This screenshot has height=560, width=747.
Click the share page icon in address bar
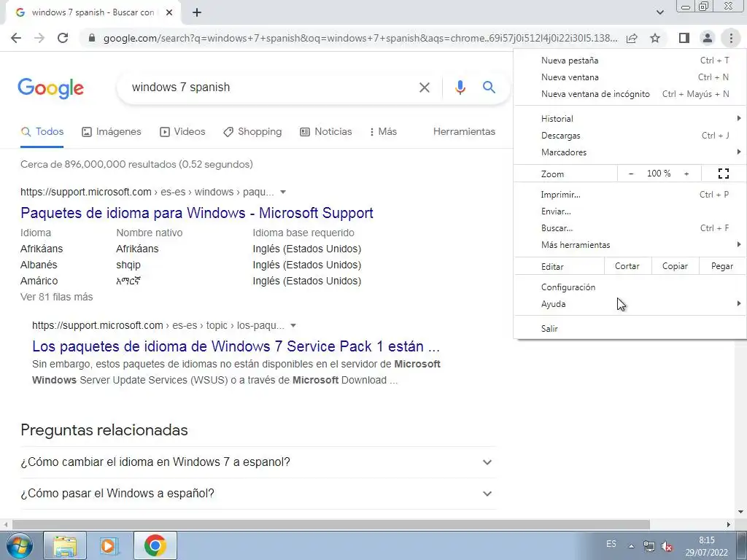tap(632, 38)
